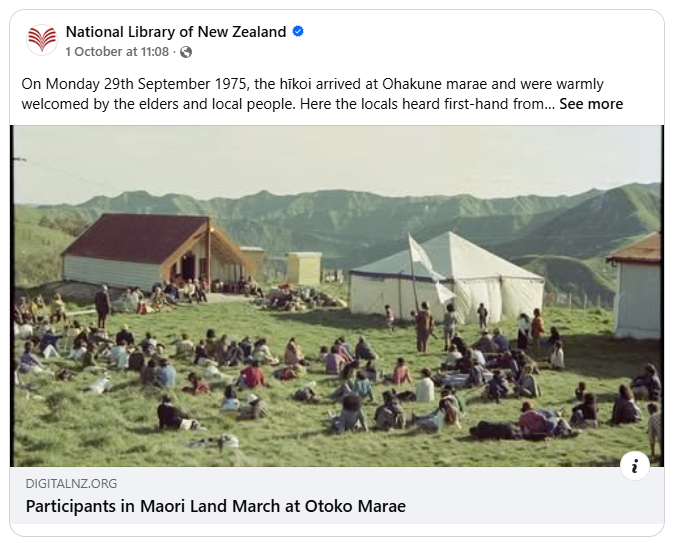Click the DIGITALNZ.ORG source label

click(71, 483)
